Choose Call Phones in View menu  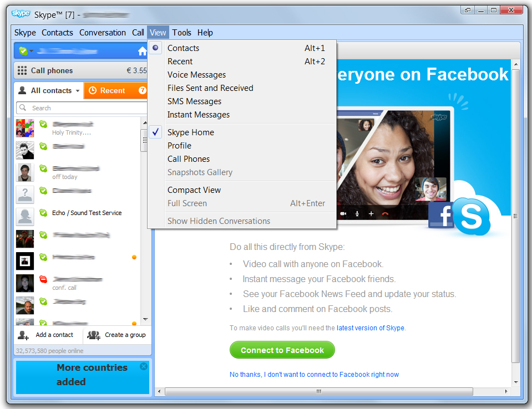[x=242, y=159]
